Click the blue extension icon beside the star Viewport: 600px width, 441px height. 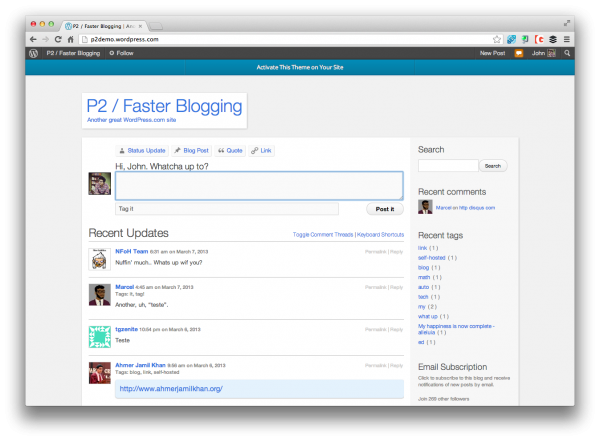(x=511, y=39)
